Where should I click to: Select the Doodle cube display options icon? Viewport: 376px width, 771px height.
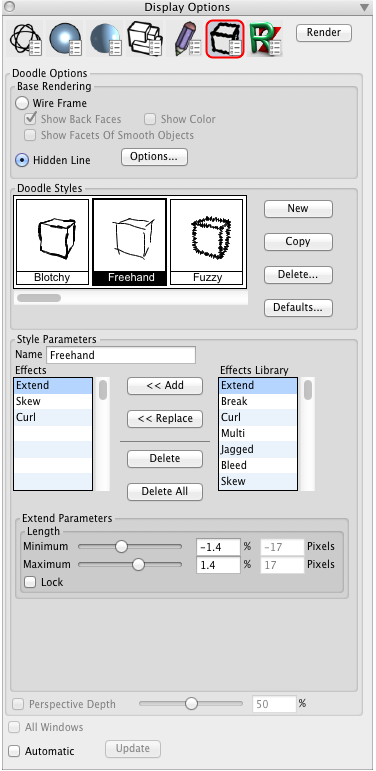(225, 39)
